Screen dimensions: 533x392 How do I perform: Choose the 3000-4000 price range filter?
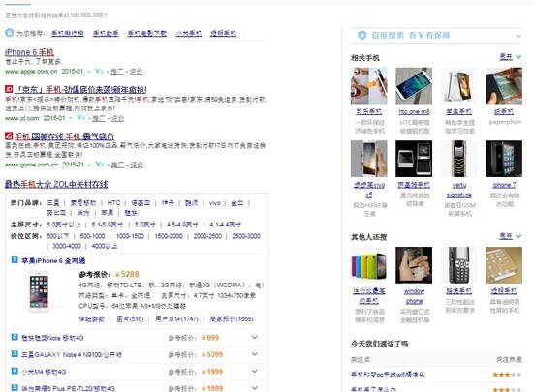(67, 246)
